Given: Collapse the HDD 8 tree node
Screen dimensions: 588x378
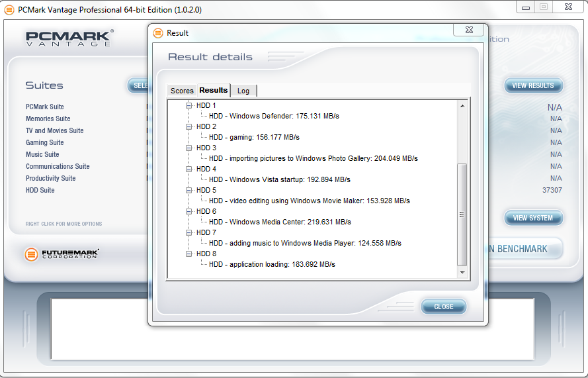Looking at the screenshot, I should click(189, 254).
